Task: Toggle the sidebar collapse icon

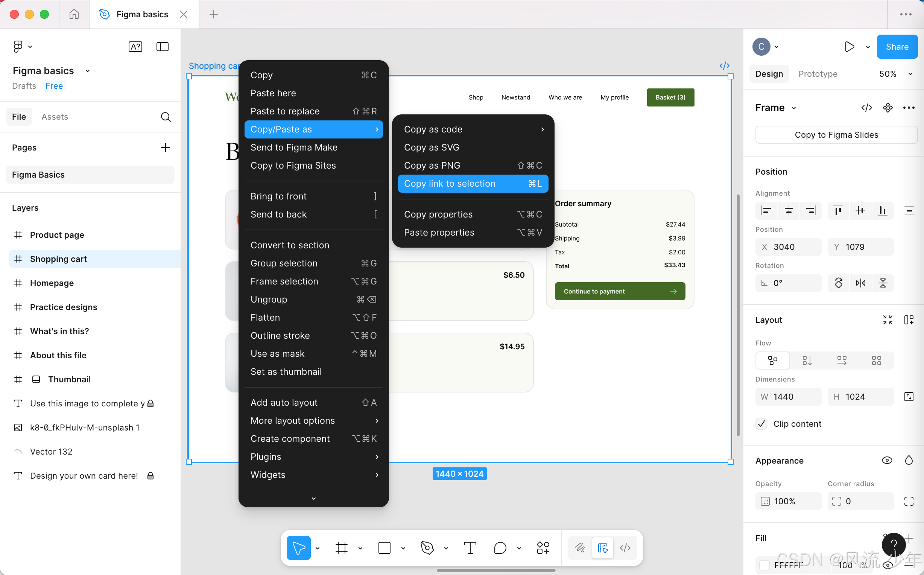Action: (162, 46)
